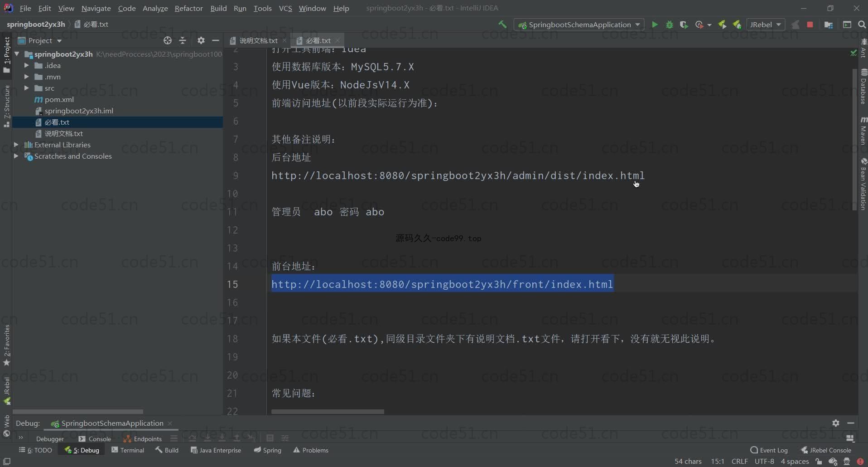Expand Scratches and Consoles

pos(16,156)
